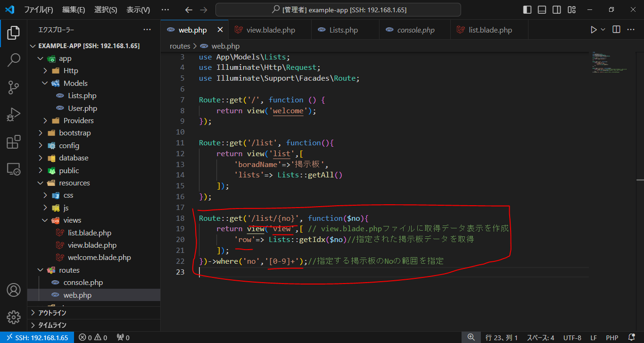This screenshot has height=343, width=644.
Task: Toggle the secondary side bar layout icon
Action: [557, 10]
